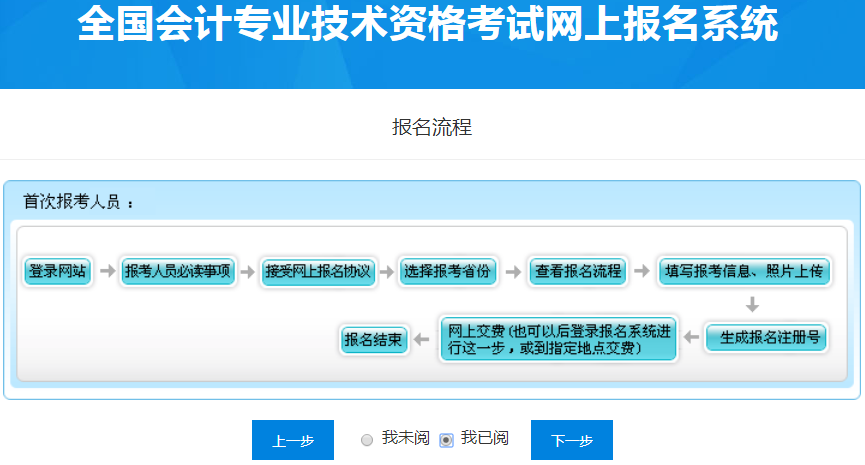Proceed with the 下一步 button
Screen dimensions: 865x465
pos(571,441)
